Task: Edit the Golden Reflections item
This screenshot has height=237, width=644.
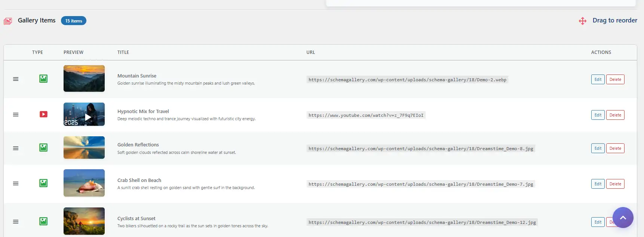Action: click(x=598, y=148)
